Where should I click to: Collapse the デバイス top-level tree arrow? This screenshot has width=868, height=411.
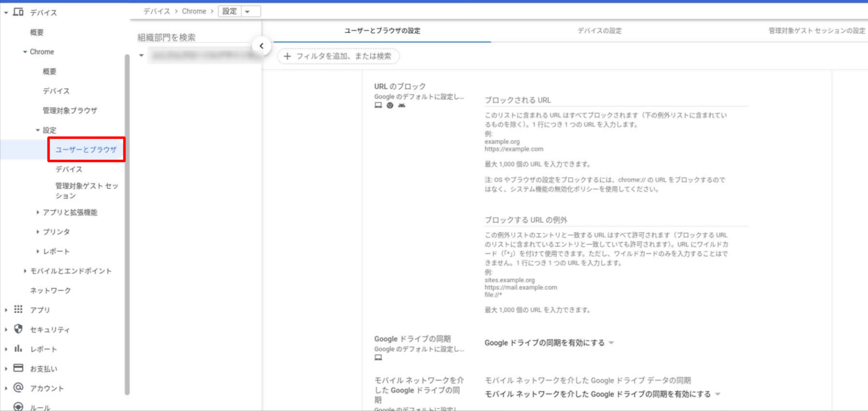click(x=6, y=12)
